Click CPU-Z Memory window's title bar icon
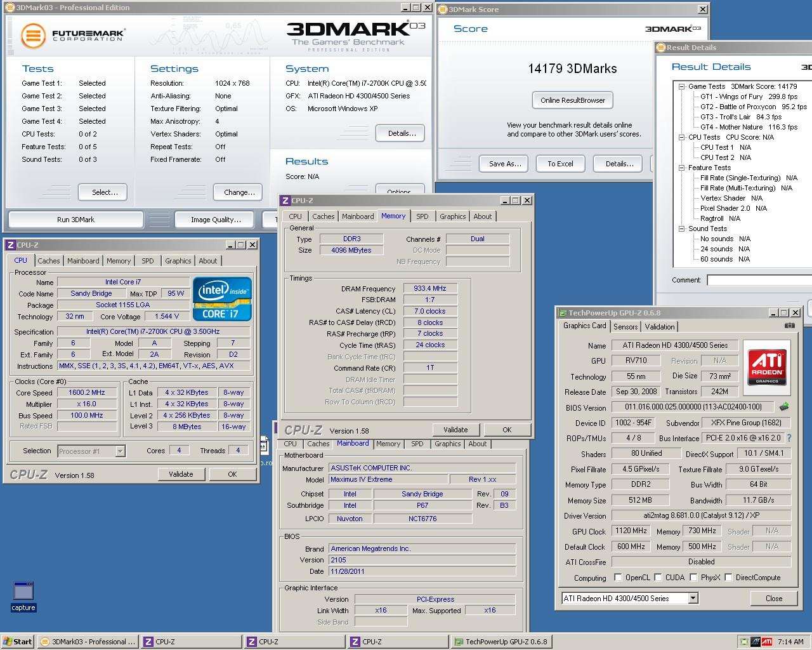 point(285,201)
